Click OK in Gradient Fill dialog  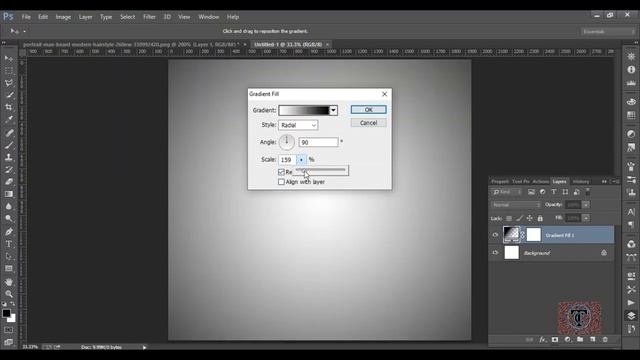click(x=369, y=110)
